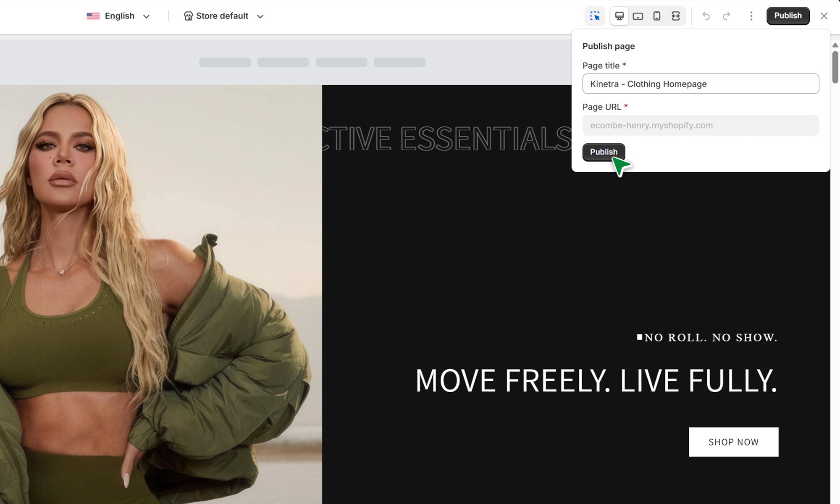Open the Store default dropdown
The height and width of the screenshot is (504, 840).
[224, 16]
